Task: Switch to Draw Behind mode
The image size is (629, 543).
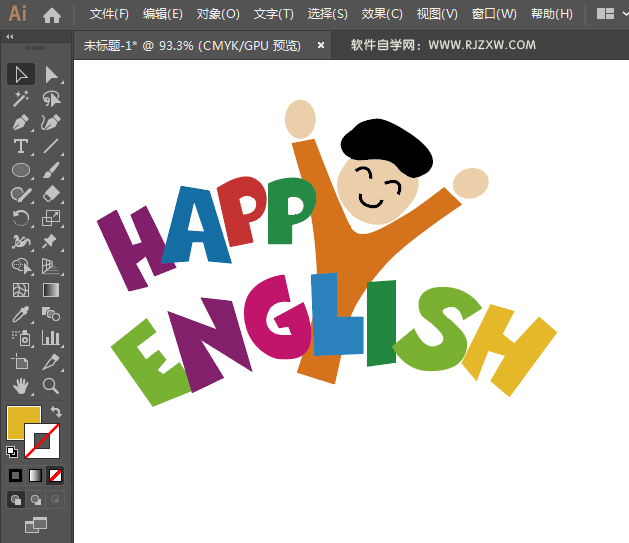Action: (x=36, y=499)
